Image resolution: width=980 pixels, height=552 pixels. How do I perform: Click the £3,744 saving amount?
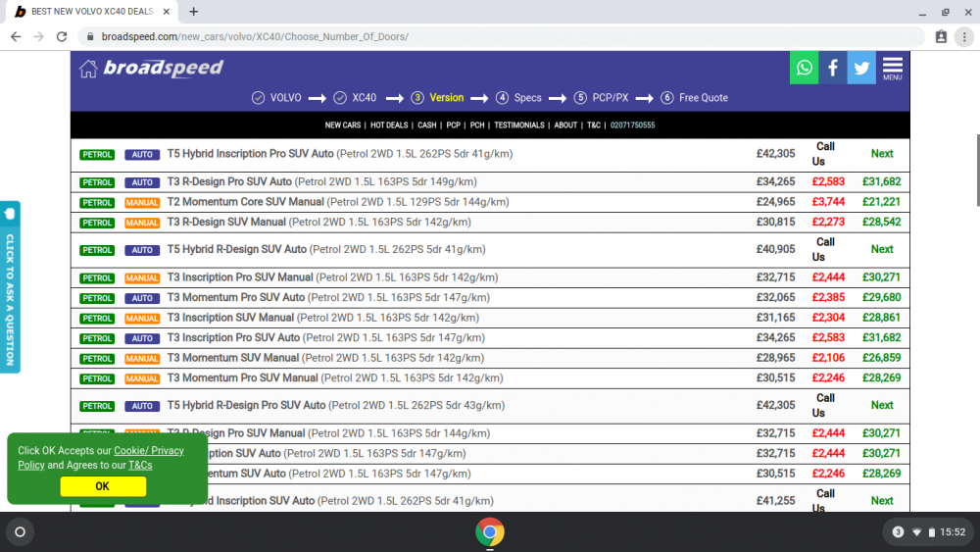tap(828, 202)
